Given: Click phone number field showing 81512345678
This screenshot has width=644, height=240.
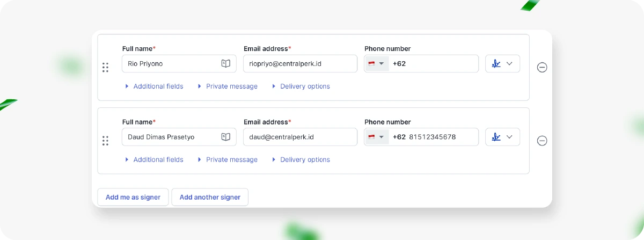Looking at the screenshot, I should point(435,137).
